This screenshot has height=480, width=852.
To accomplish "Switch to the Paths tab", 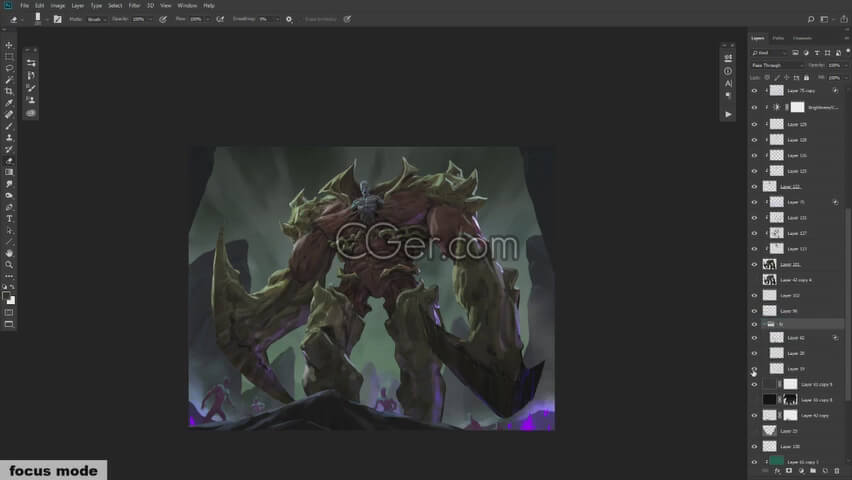I will coord(778,38).
